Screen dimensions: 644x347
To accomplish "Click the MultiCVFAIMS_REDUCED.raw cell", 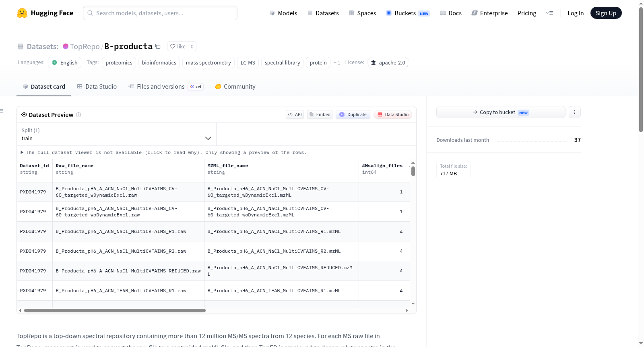I will click(x=128, y=271).
